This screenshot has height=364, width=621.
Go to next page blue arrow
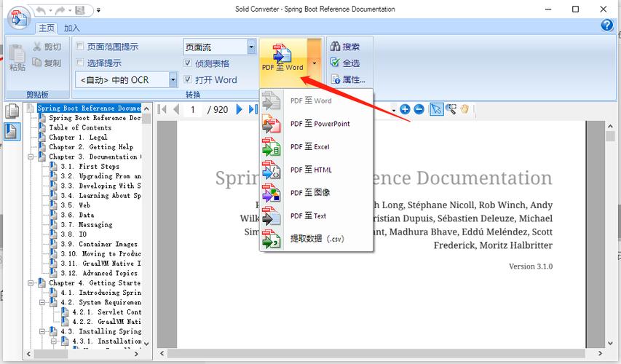click(x=239, y=109)
